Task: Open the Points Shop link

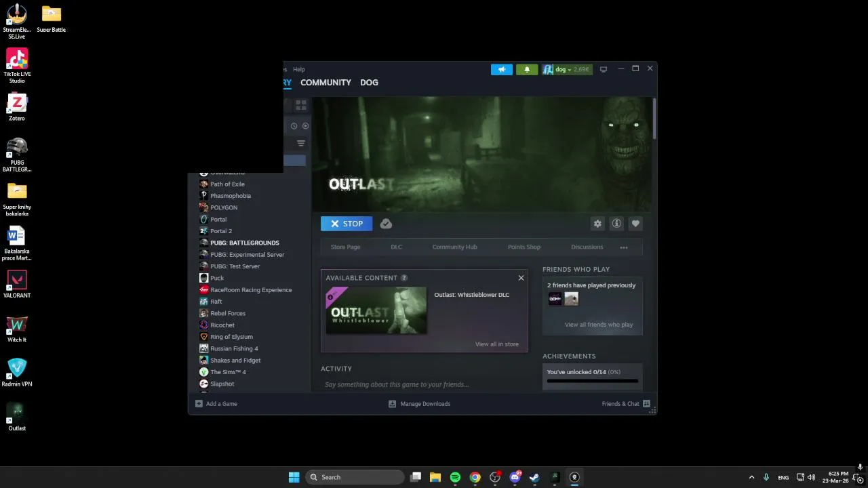Action: coord(524,247)
